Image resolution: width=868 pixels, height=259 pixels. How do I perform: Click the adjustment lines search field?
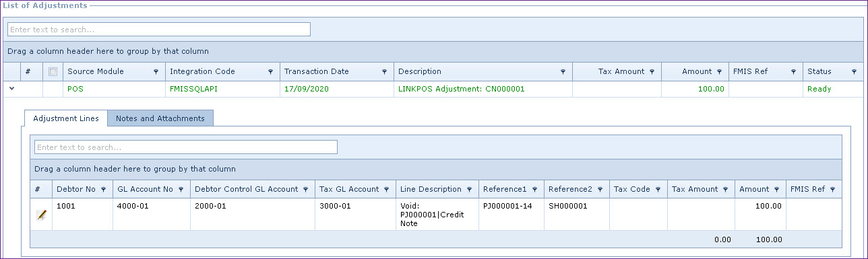pos(186,147)
